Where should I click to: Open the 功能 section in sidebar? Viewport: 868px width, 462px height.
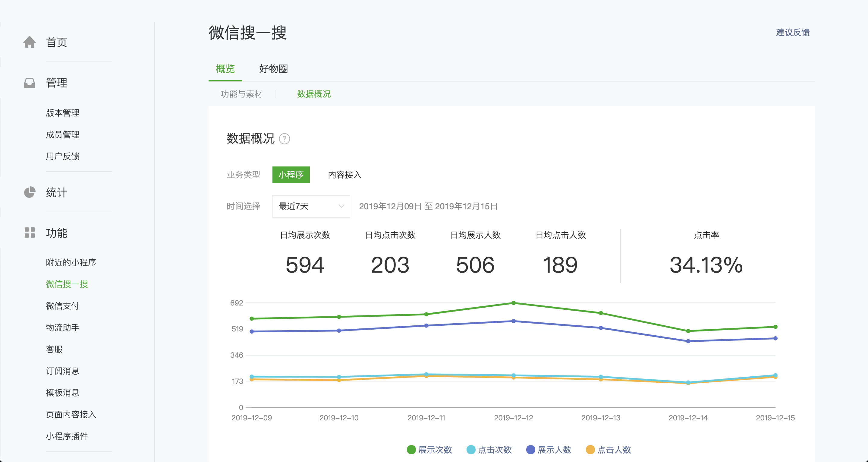coord(57,233)
